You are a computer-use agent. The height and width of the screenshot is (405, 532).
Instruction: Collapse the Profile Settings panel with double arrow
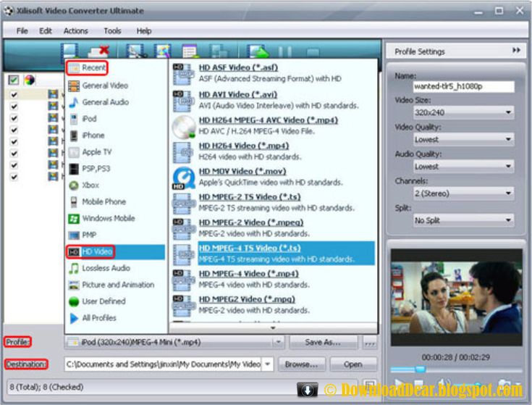click(516, 50)
